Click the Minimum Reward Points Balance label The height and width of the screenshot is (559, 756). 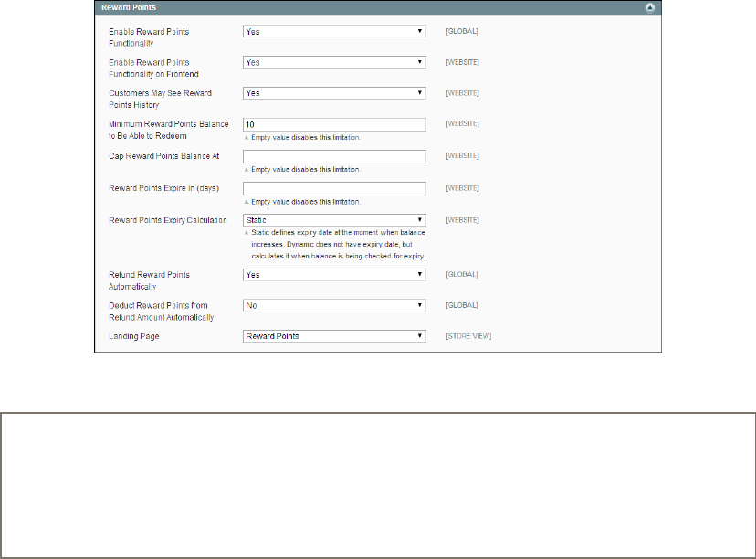pyautogui.click(x=168, y=131)
